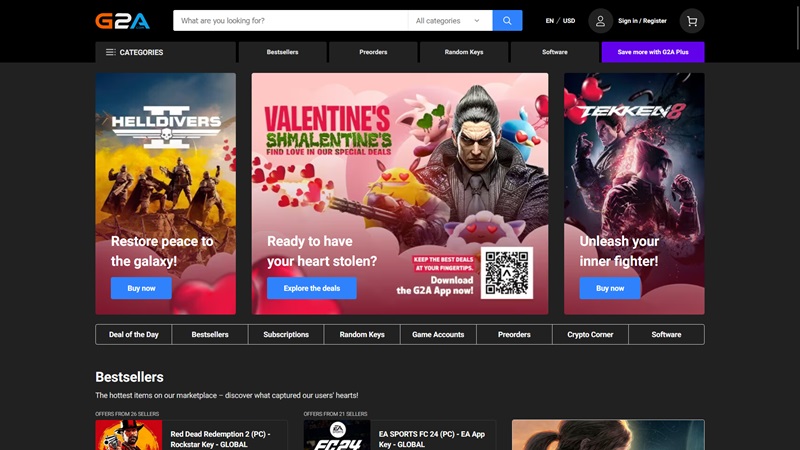Click 'OFFERS FROM 21 SELLERS' text

[335, 414]
